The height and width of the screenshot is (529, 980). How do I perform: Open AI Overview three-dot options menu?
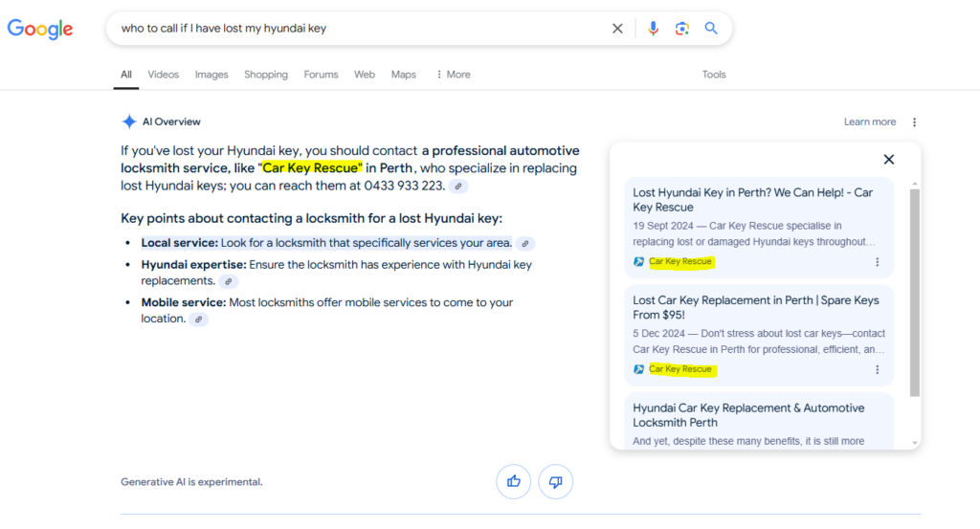click(x=914, y=121)
